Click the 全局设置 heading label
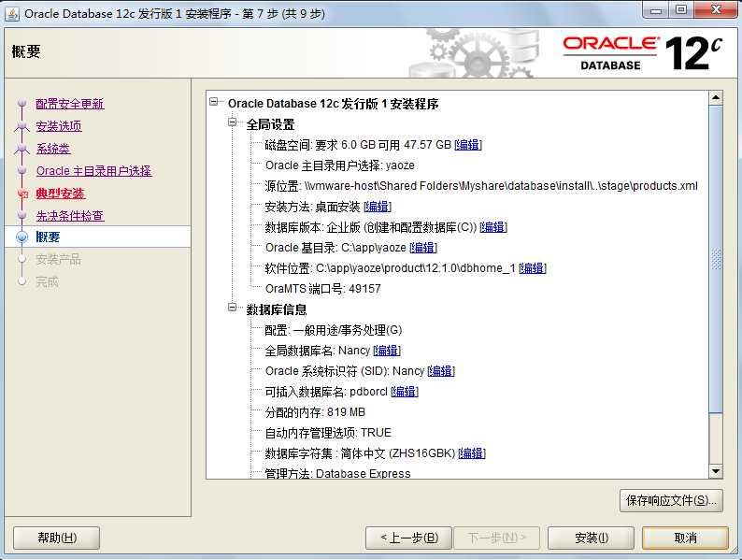This screenshot has height=560, width=742. (270, 124)
